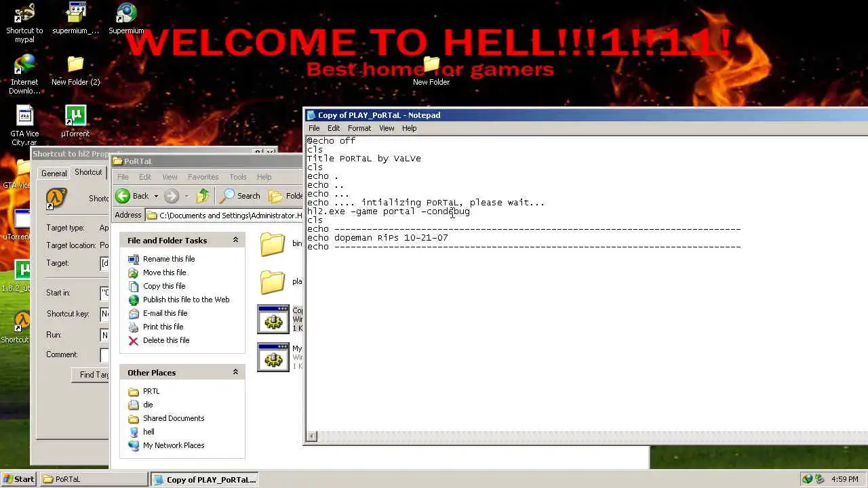Image resolution: width=868 pixels, height=488 pixels.
Task: Go to die folder in Other Places
Action: click(148, 405)
